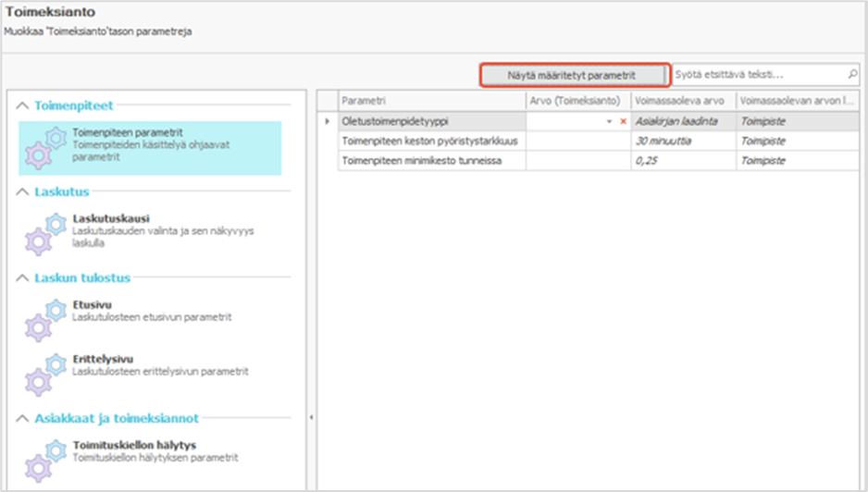This screenshot has width=868, height=492.
Task: Open the Laskutuskausi parameter page
Action: (x=111, y=219)
